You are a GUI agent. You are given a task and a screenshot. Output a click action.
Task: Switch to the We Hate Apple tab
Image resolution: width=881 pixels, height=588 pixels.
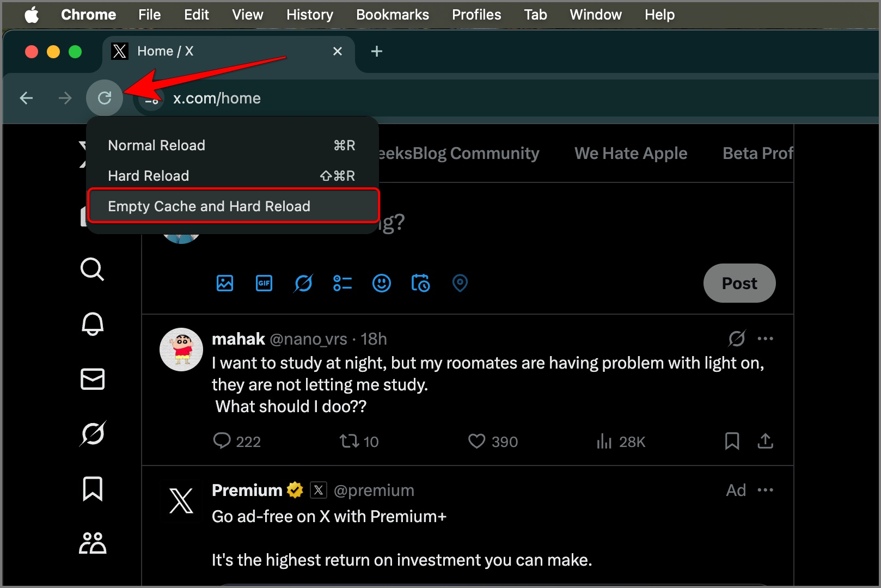tap(630, 153)
